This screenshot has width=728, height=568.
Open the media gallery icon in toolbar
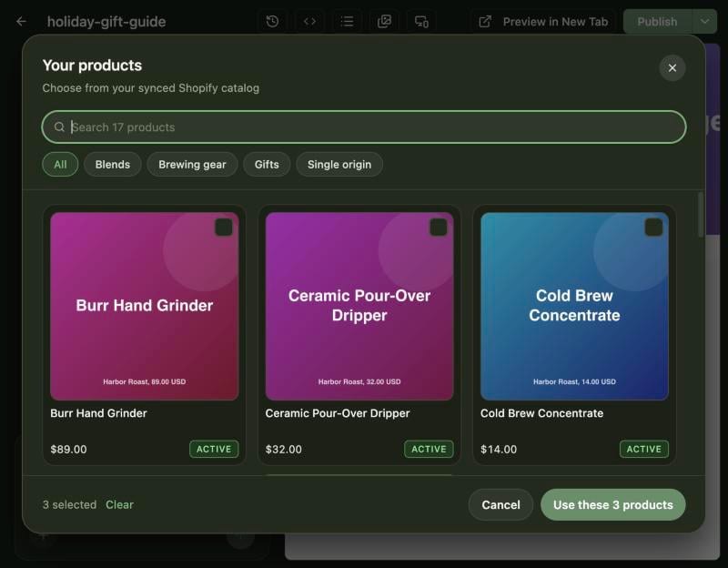[384, 21]
